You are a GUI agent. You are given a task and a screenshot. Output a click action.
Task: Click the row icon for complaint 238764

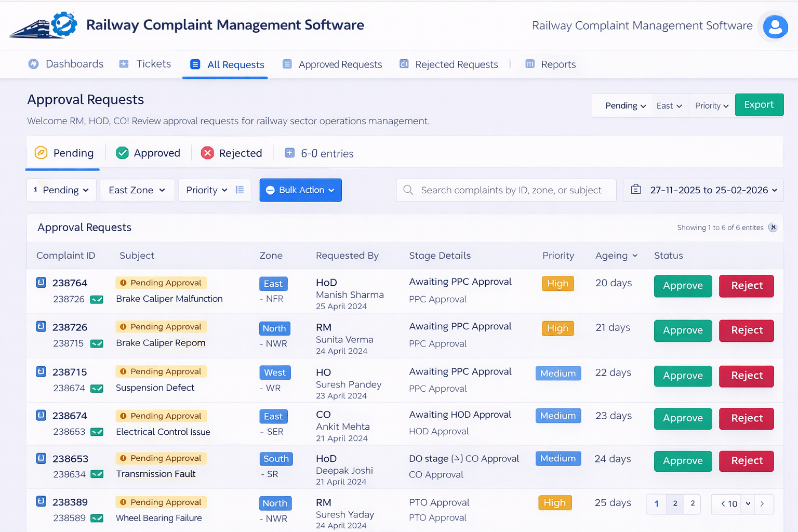click(41, 283)
